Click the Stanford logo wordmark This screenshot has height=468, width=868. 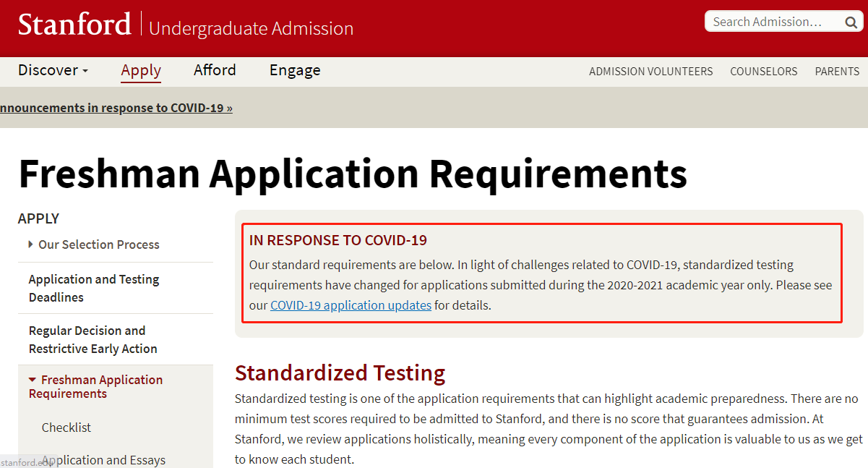click(74, 25)
